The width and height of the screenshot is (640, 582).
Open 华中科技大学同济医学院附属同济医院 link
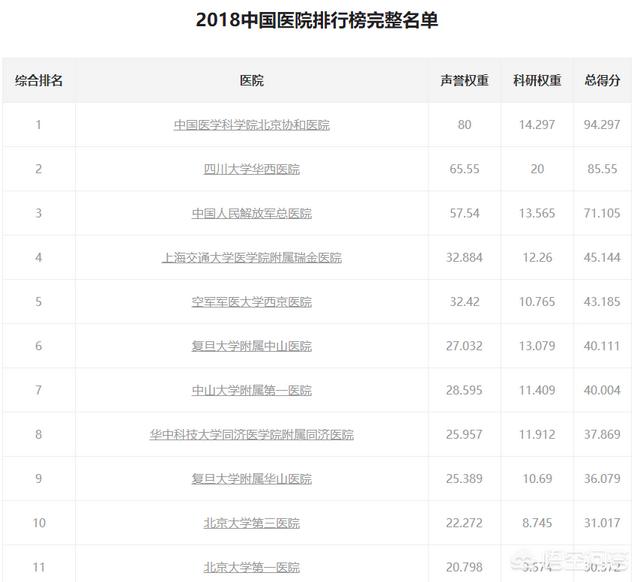252,435
